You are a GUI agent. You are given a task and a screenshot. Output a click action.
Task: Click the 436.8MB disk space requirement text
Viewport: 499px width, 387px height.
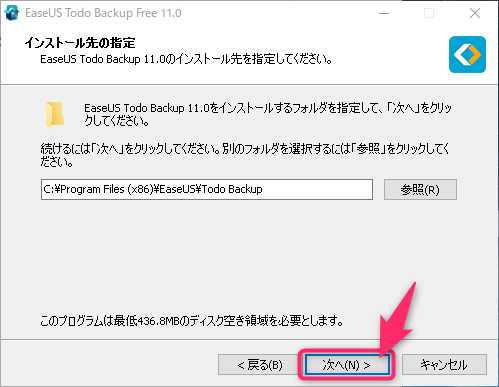192,321
